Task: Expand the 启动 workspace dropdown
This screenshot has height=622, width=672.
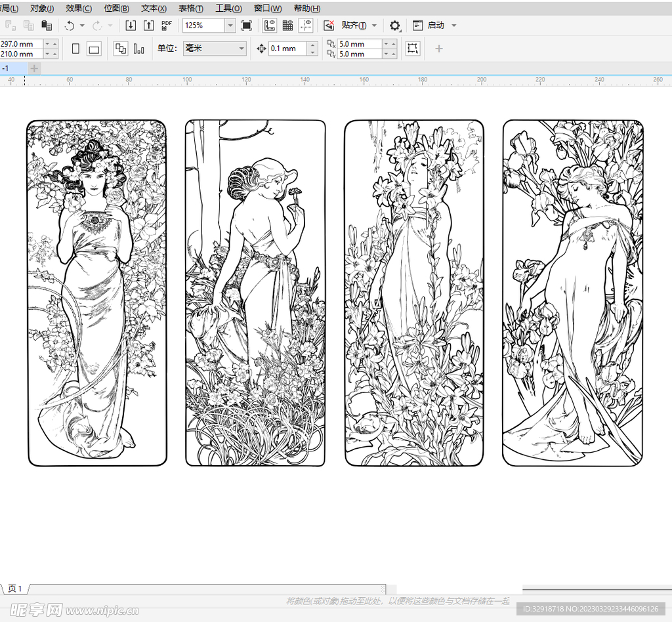Action: tap(453, 26)
